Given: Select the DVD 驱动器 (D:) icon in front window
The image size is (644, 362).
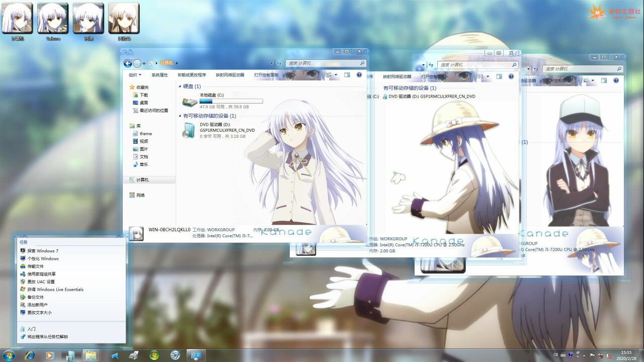Looking at the screenshot, I should [189, 131].
